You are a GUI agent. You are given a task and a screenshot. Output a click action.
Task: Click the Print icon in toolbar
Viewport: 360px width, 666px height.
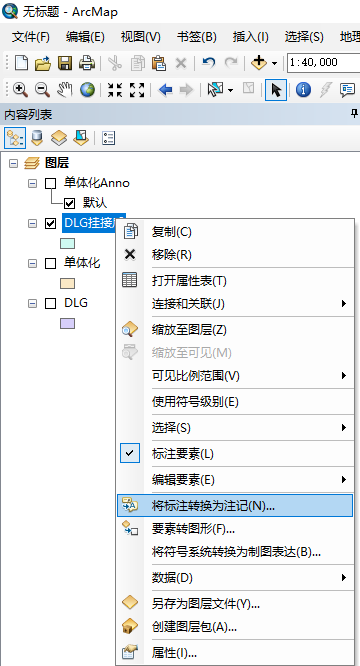coord(87,63)
